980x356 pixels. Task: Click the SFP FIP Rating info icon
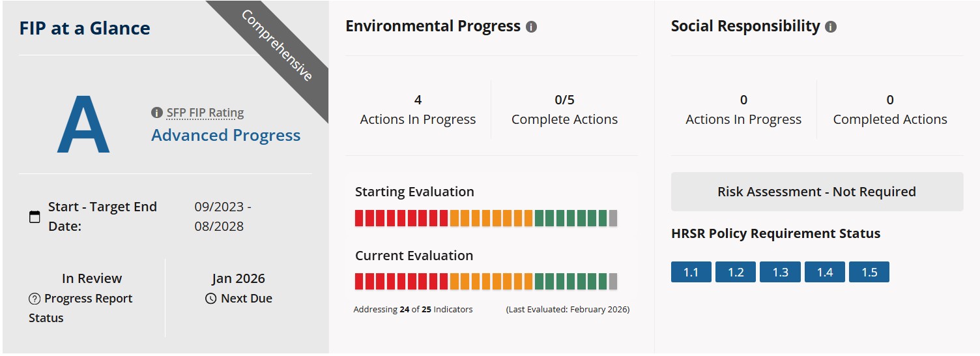tap(156, 113)
